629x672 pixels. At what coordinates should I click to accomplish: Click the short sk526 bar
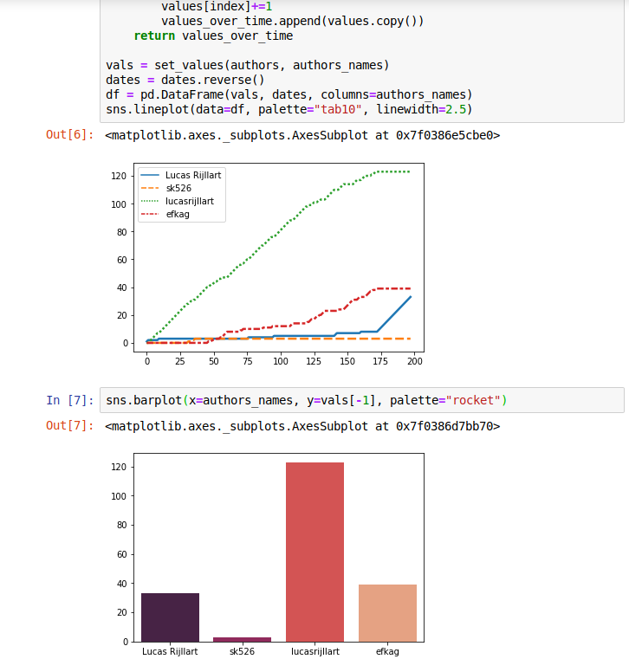tap(243, 639)
